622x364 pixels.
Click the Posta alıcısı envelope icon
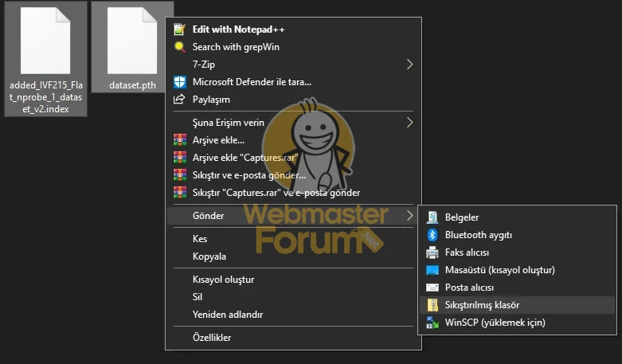[x=432, y=288]
